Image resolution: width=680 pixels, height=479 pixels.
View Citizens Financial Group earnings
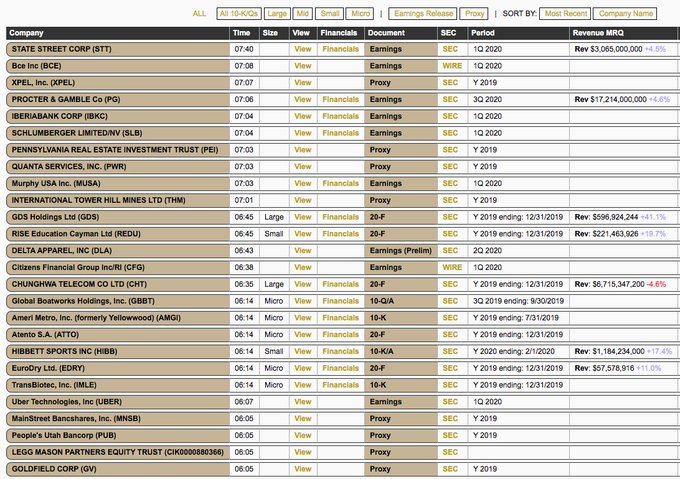pyautogui.click(x=303, y=267)
